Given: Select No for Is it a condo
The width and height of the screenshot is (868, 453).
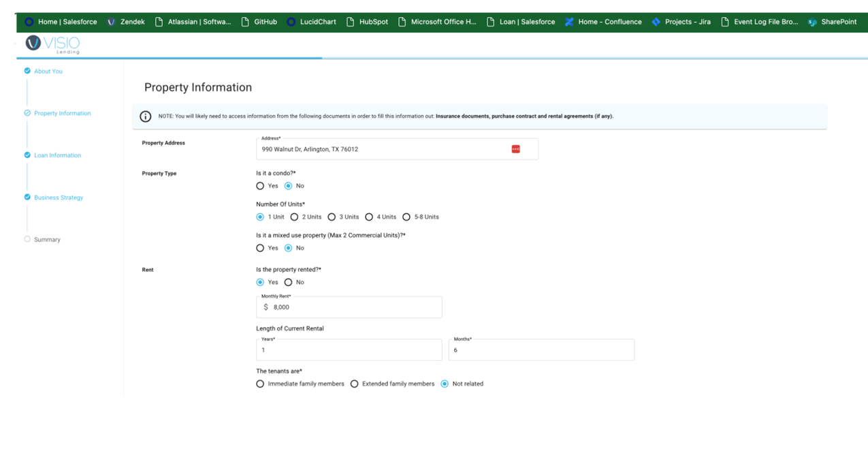Looking at the screenshot, I should pyautogui.click(x=288, y=186).
